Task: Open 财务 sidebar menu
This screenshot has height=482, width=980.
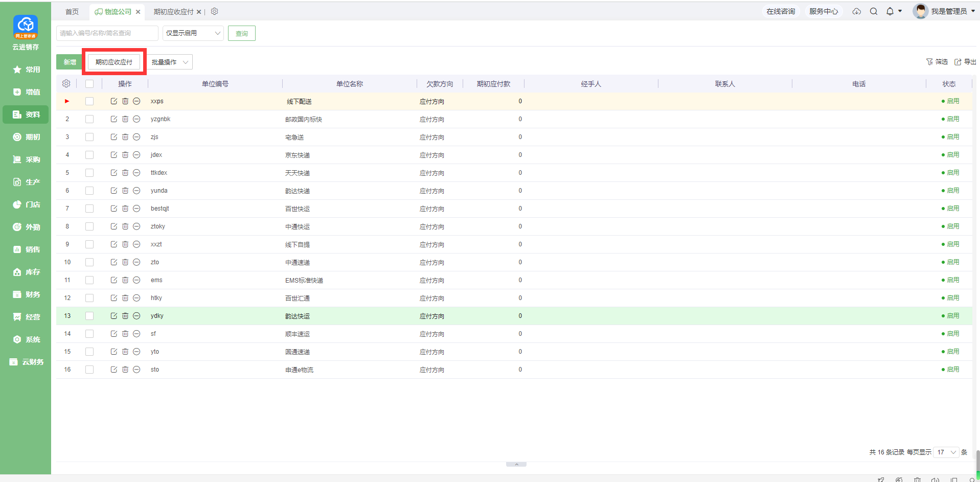Action: 26,294
